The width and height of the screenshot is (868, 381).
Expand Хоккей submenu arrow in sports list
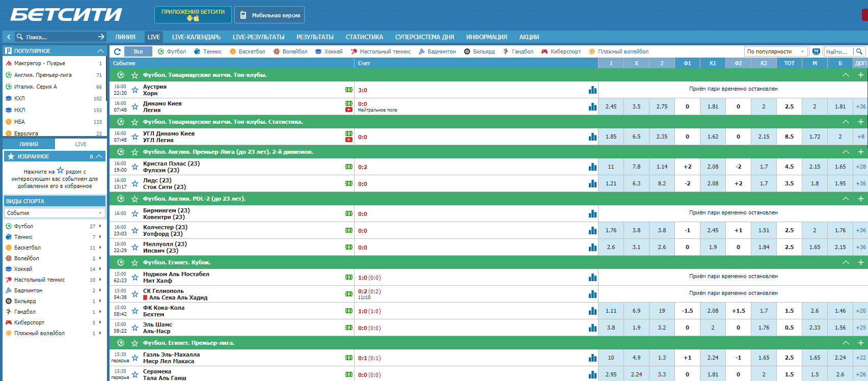(100, 269)
